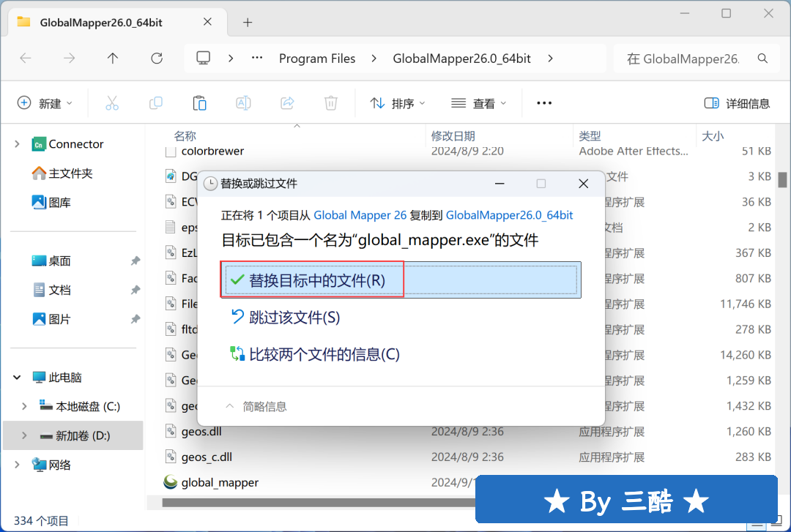791x532 pixels.
Task: Click the geos_c.dll file icon
Action: (171, 457)
